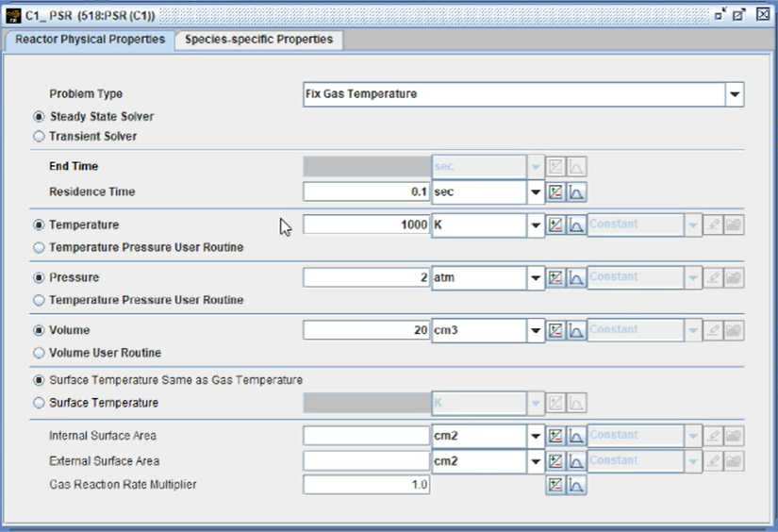Screen dimensions: 778x532
Task: Select the Transient Solver option
Action: (x=39, y=137)
